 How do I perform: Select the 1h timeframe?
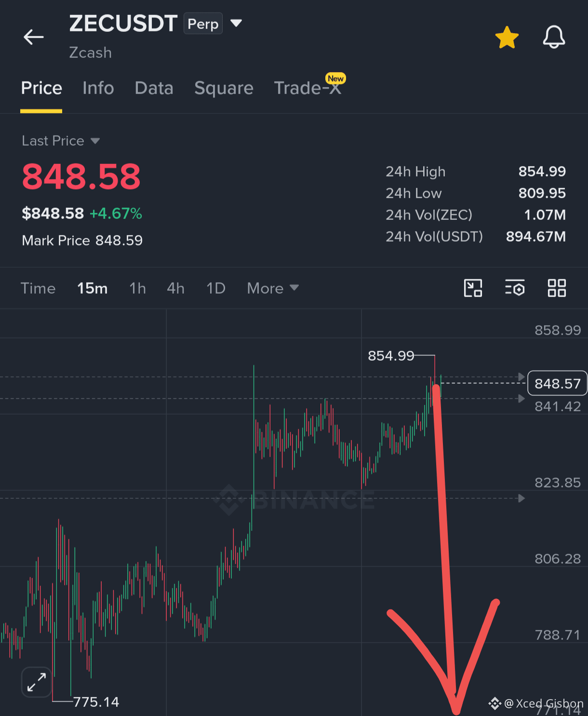click(x=137, y=288)
